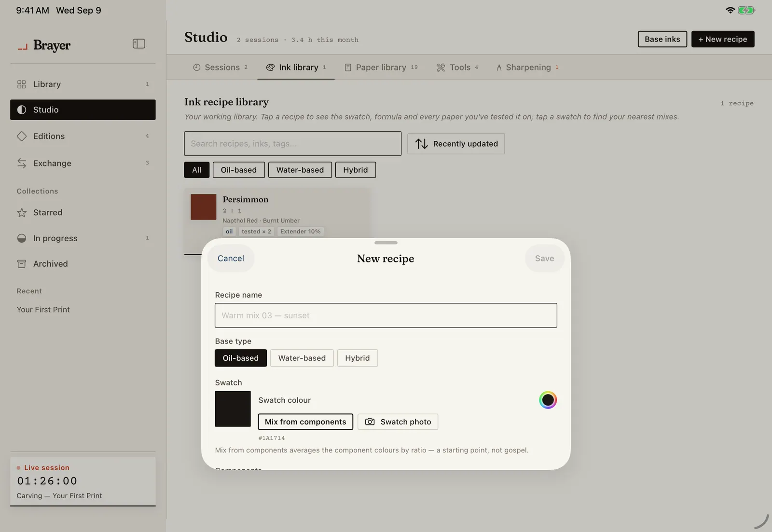Open recent item Your First Print
772x532 pixels.
(43, 310)
